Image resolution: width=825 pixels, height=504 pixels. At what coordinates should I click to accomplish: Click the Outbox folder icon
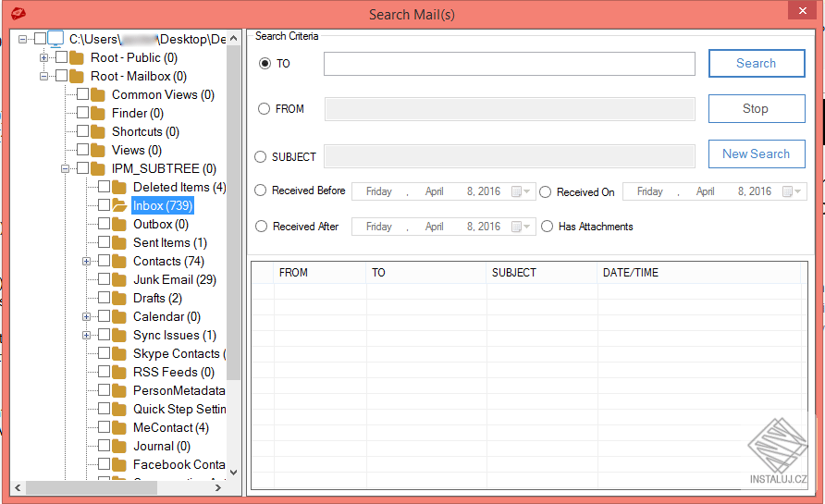click(119, 224)
